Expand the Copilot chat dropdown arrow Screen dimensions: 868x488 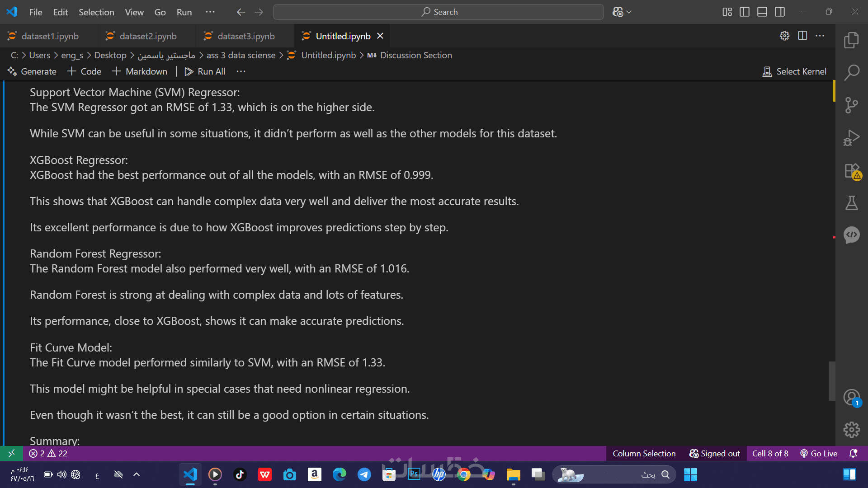(x=629, y=12)
